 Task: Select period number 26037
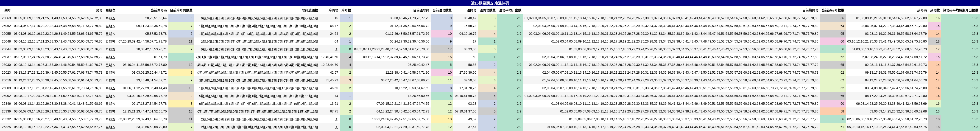coord(6,57)
